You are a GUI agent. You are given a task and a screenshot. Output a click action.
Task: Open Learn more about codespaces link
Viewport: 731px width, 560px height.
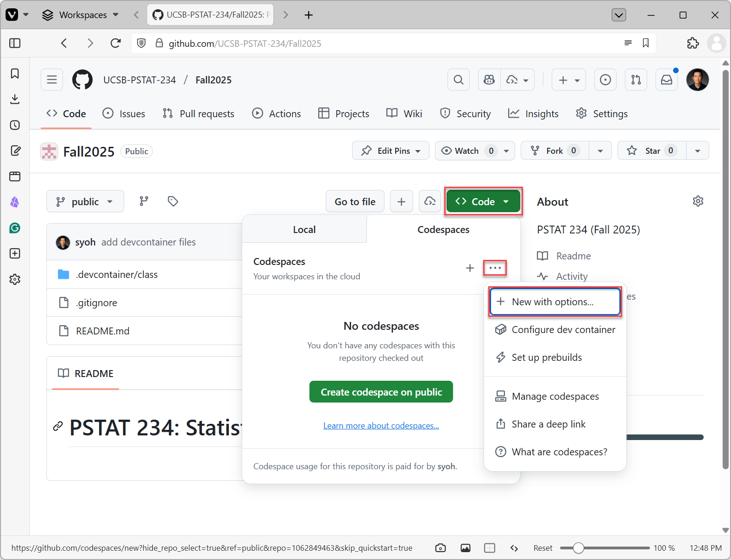pos(381,426)
